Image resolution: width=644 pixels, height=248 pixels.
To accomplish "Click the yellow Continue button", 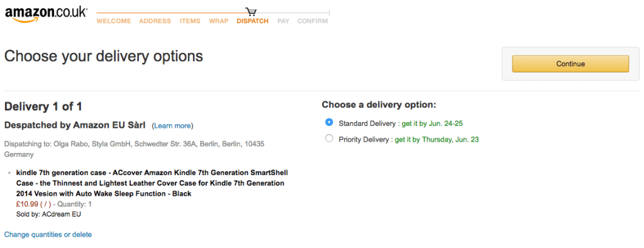I will tap(570, 64).
